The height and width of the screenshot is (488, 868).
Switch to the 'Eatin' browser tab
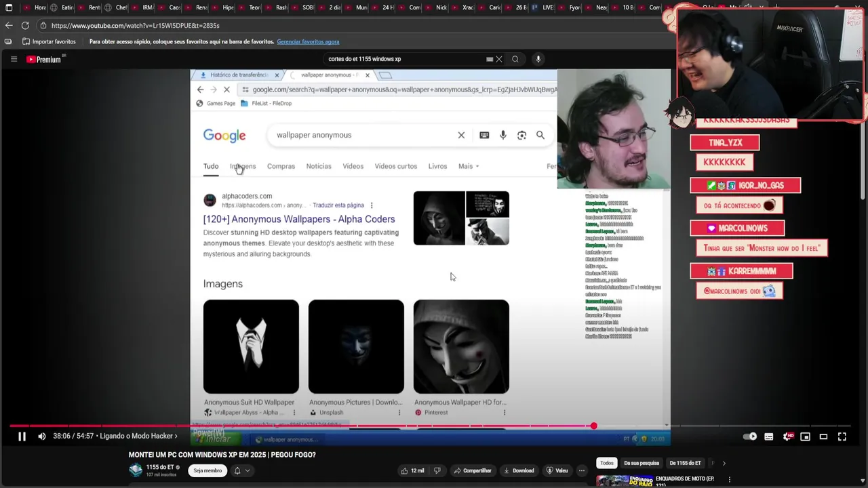62,7
